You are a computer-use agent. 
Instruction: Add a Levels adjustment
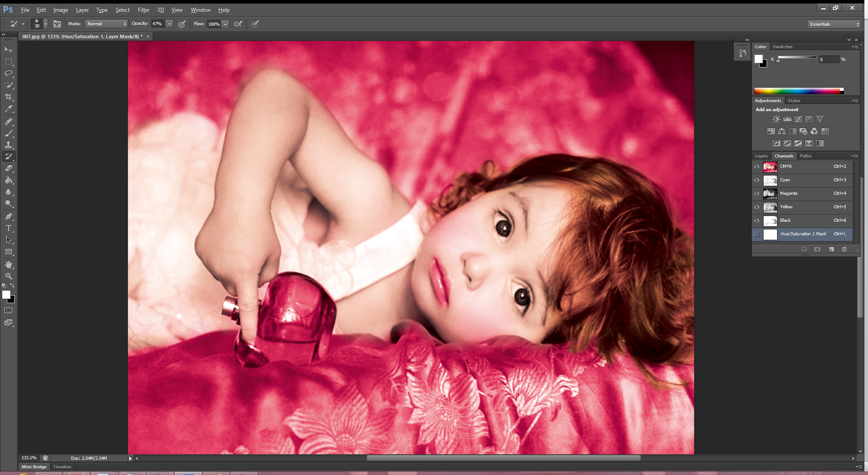coord(787,119)
